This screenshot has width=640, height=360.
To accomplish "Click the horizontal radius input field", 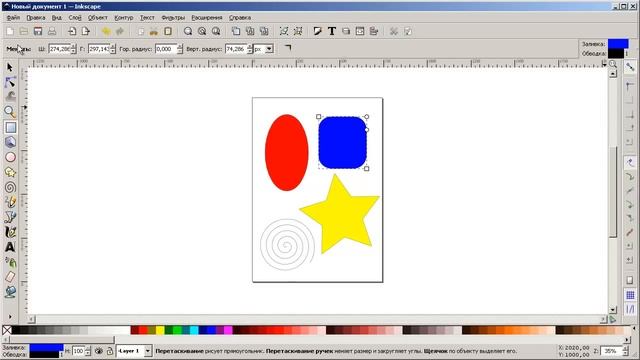I will point(166,49).
